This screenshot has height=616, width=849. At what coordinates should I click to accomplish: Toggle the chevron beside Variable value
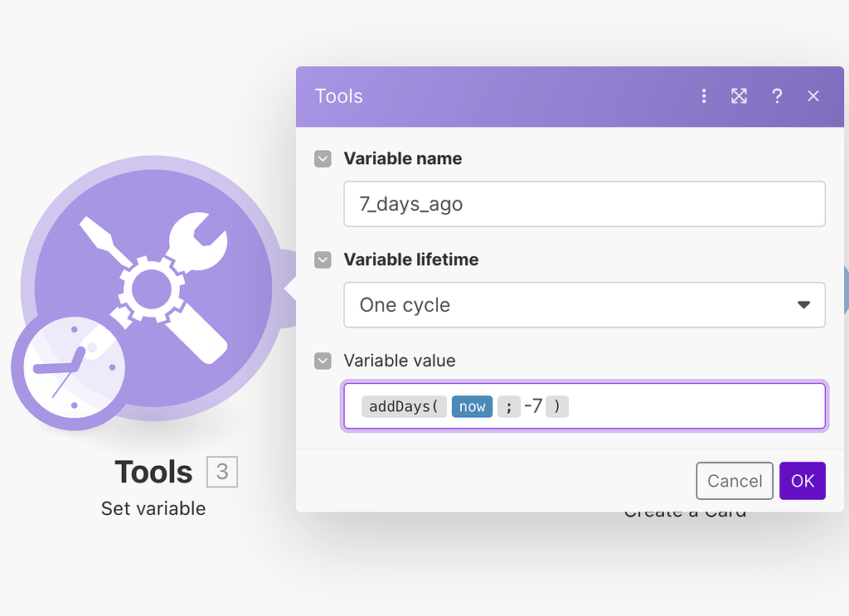[323, 361]
